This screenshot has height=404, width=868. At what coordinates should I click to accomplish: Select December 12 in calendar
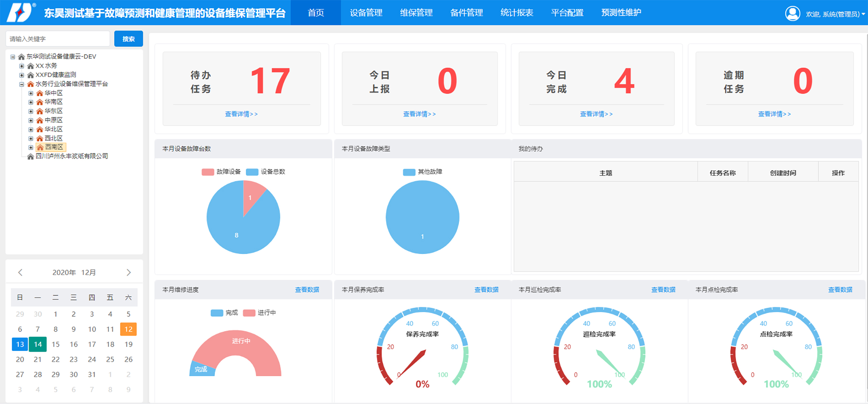click(128, 329)
